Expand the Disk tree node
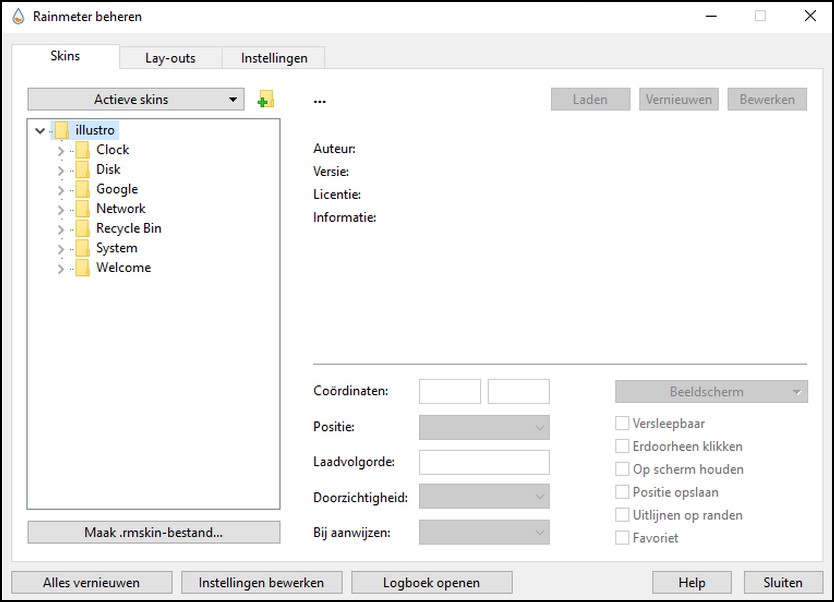This screenshot has height=602, width=834. [61, 171]
